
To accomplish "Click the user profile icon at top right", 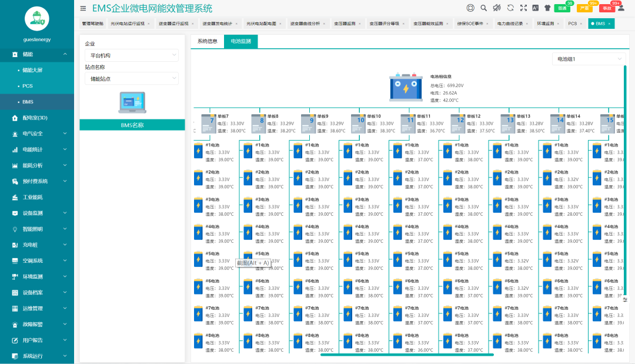I will pos(621,8).
